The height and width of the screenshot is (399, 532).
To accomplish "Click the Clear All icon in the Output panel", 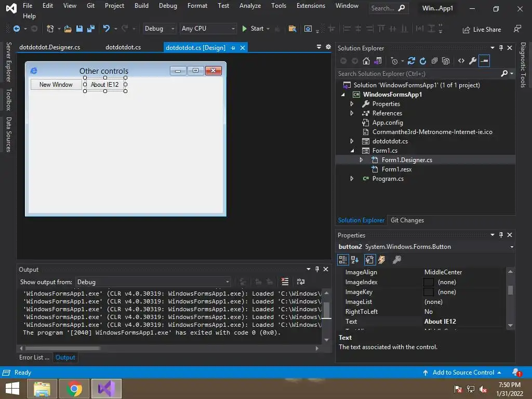I will click(285, 282).
